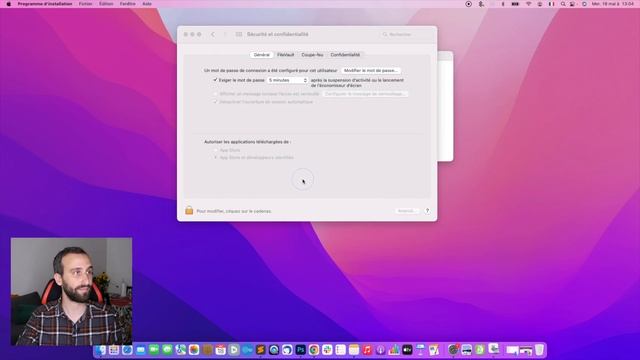Open Messages from the Dock
The image size is (640, 360).
coord(167,350)
